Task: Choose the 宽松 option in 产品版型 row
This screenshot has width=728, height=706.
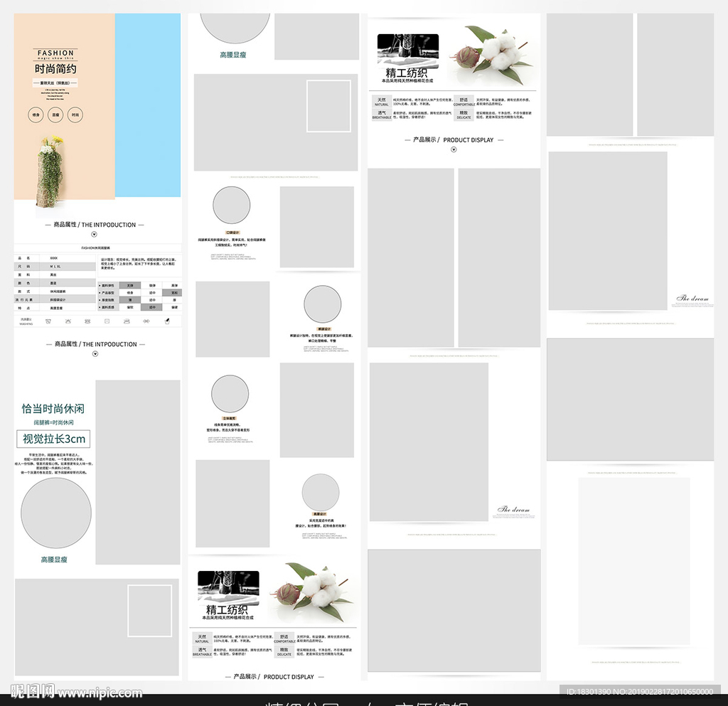Action: [174, 292]
